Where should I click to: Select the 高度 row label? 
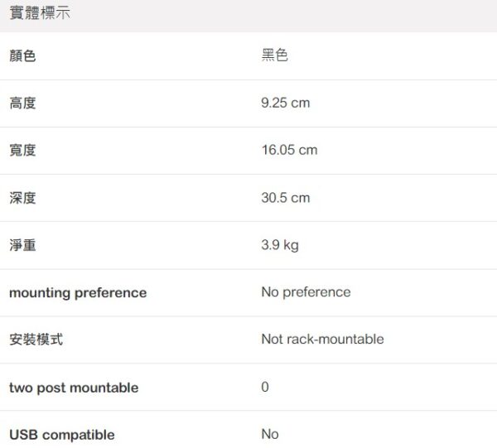coord(22,104)
